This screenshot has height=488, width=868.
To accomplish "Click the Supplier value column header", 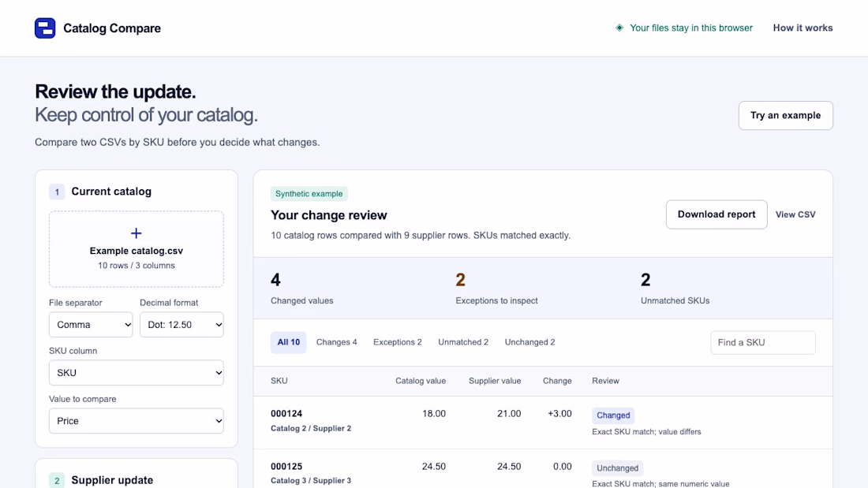I will click(495, 382).
